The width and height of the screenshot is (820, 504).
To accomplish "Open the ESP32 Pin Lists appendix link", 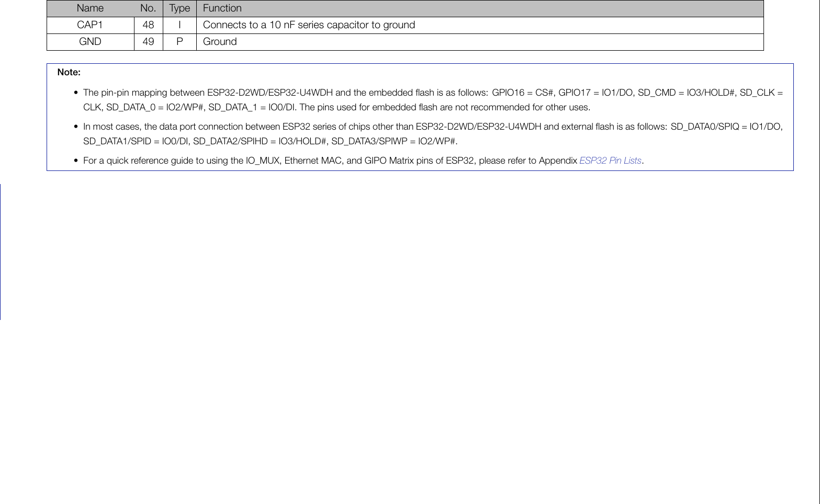I will point(610,161).
